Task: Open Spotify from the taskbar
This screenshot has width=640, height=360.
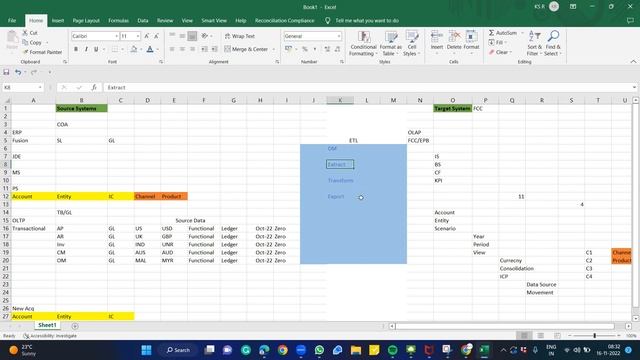Action: (392, 350)
